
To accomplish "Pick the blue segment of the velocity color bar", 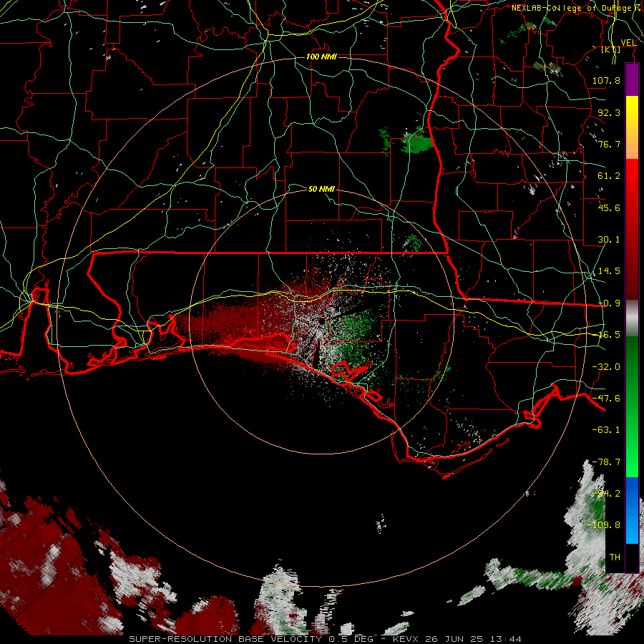I will (x=632, y=510).
